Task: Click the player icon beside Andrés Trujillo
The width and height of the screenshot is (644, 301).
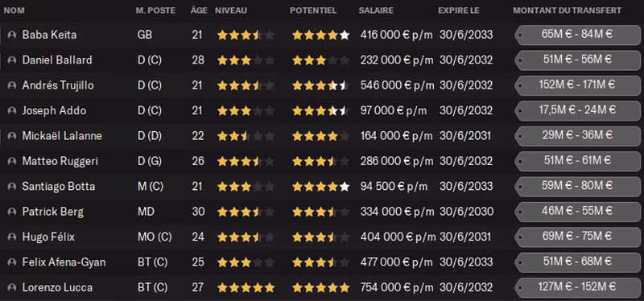Action: tap(11, 85)
